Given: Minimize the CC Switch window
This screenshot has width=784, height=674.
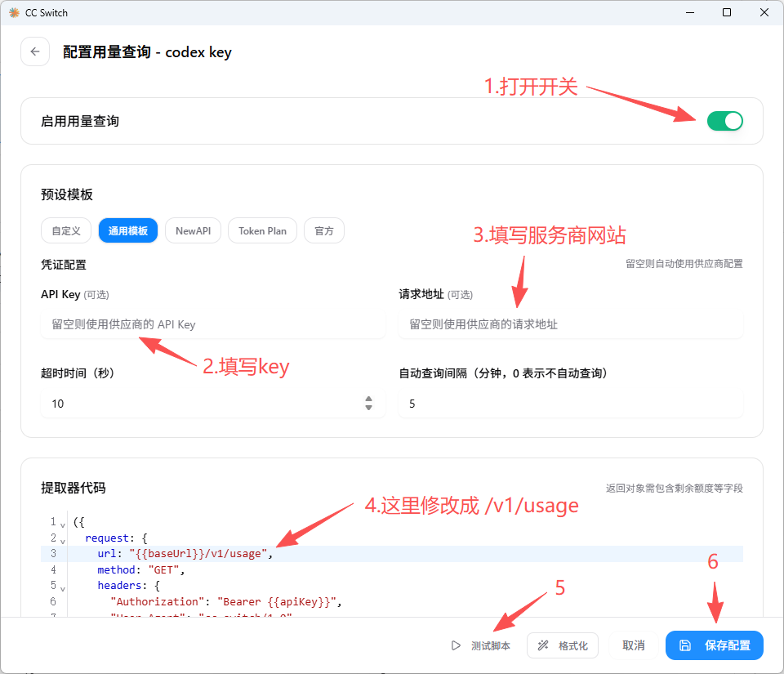Looking at the screenshot, I should point(690,12).
